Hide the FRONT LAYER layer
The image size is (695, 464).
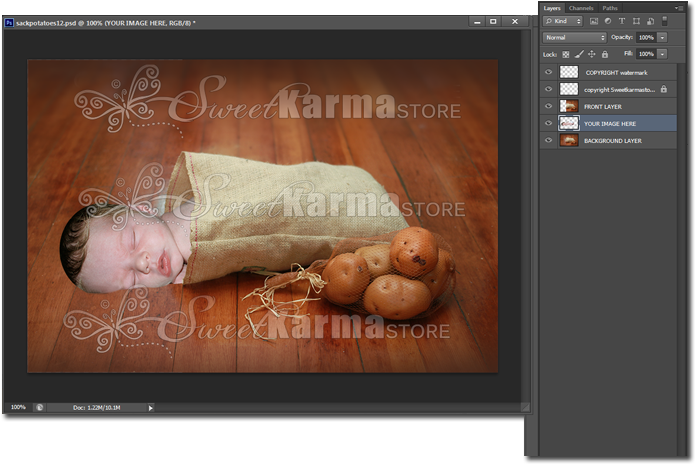[549, 106]
